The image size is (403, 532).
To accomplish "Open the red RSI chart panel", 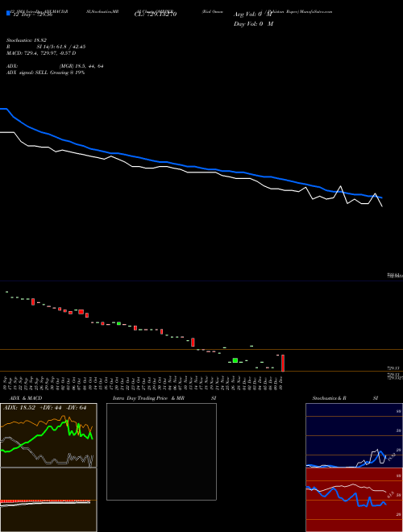I will point(354,500).
